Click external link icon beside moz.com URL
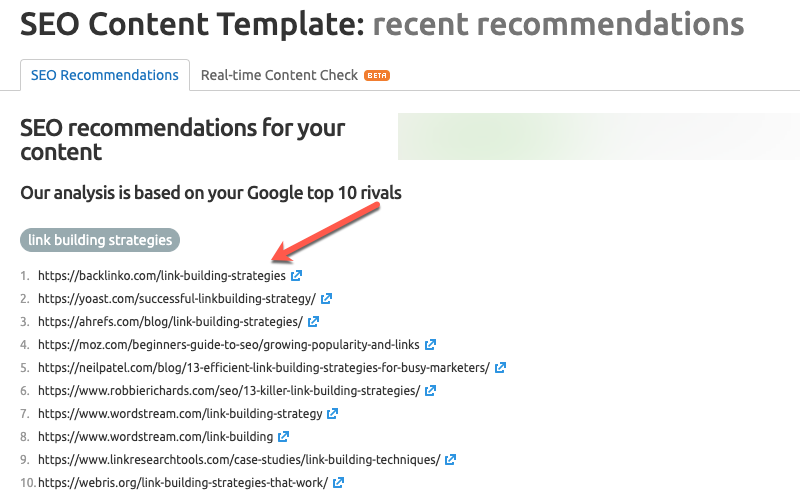Image resolution: width=800 pixels, height=500 pixels. 430,344
